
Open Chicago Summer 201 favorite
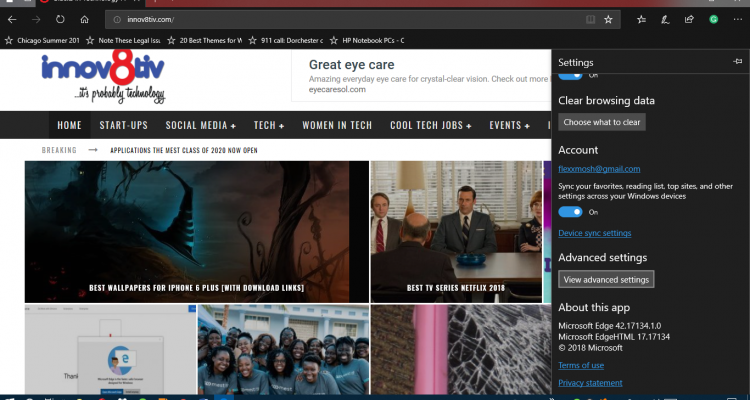pos(42,41)
